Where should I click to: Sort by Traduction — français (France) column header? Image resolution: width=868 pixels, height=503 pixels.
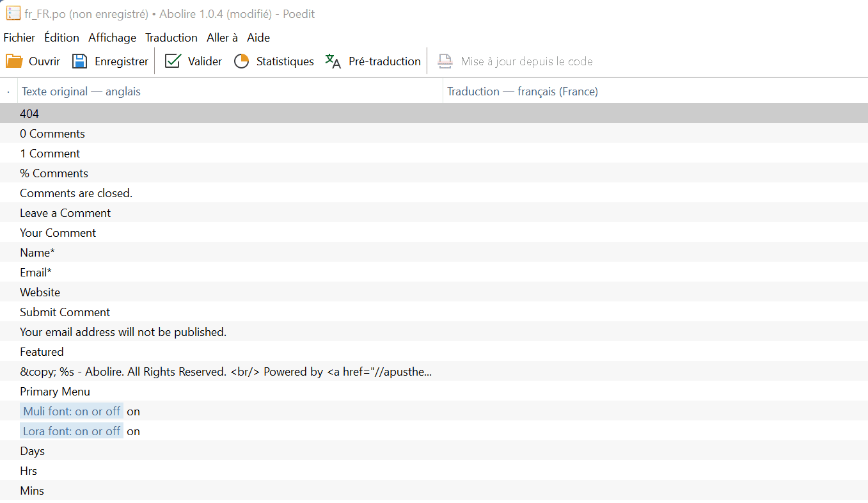click(522, 92)
